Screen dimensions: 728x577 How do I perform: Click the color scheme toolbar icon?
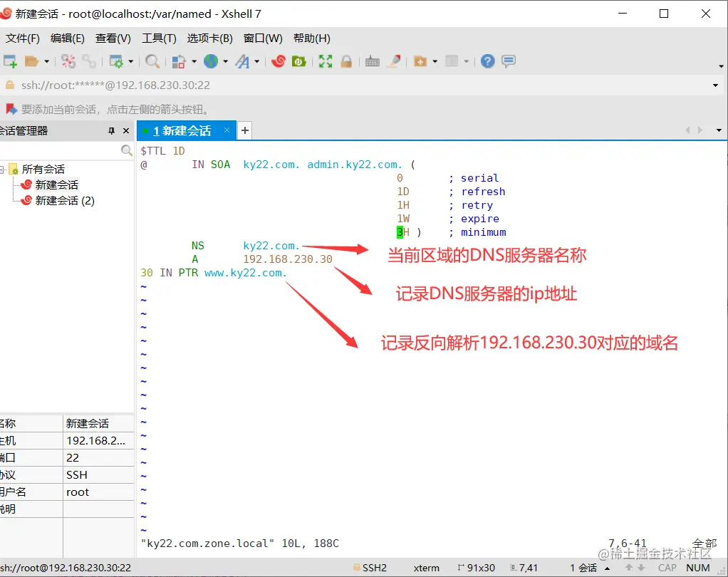click(x=179, y=61)
